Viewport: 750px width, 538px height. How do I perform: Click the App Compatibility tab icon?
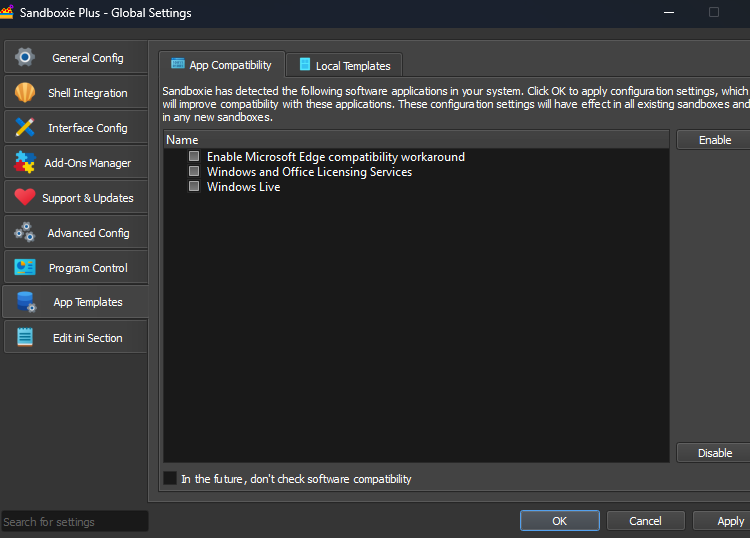[178, 64]
